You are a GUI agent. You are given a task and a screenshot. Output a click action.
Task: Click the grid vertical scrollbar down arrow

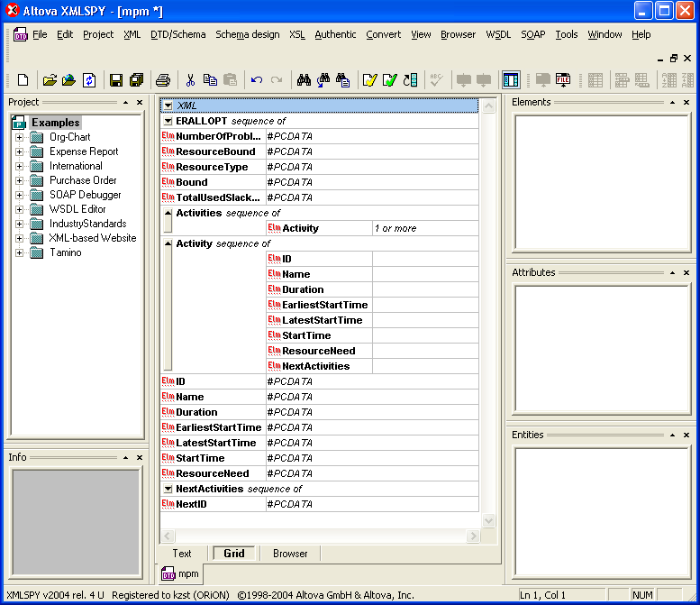[489, 520]
